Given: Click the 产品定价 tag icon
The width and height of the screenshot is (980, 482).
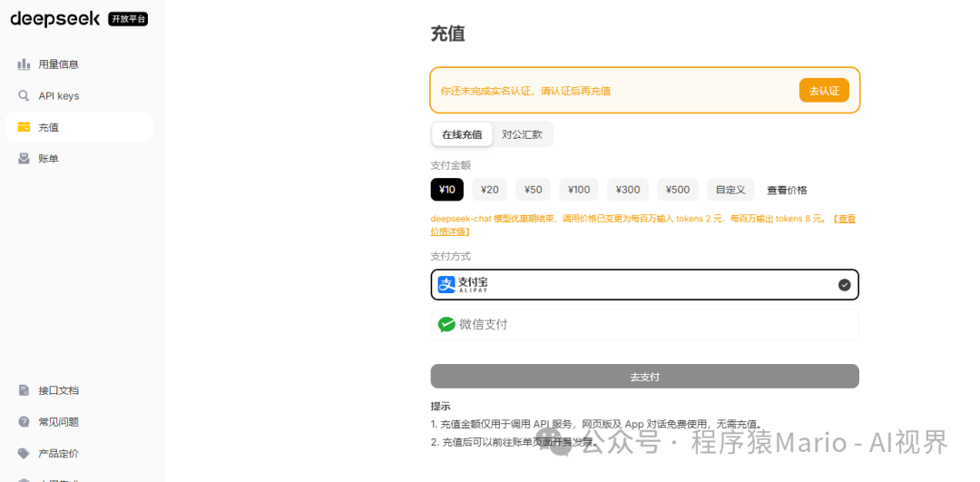Looking at the screenshot, I should coord(24,453).
